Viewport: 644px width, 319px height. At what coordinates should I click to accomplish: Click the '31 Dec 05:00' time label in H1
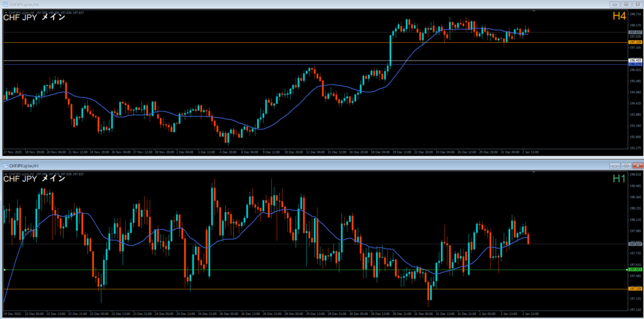(423, 313)
